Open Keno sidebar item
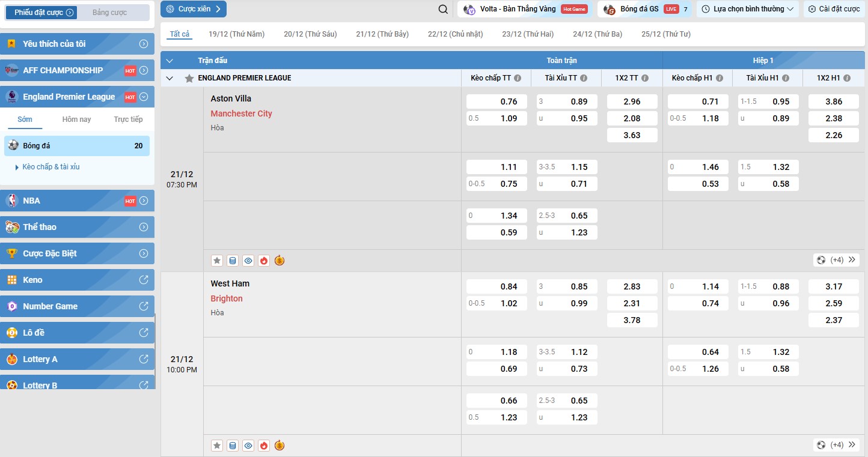868x457 pixels. (x=77, y=280)
